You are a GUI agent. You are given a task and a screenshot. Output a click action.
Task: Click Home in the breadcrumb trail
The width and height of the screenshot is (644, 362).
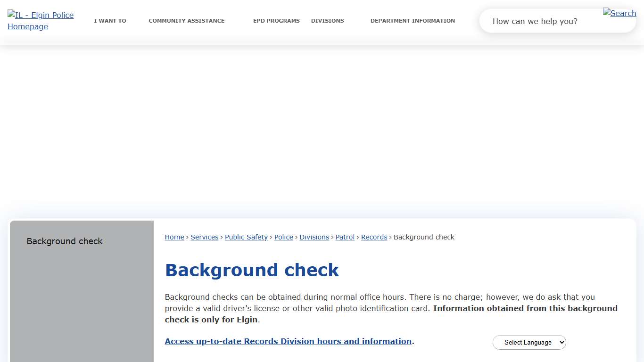pos(174,237)
